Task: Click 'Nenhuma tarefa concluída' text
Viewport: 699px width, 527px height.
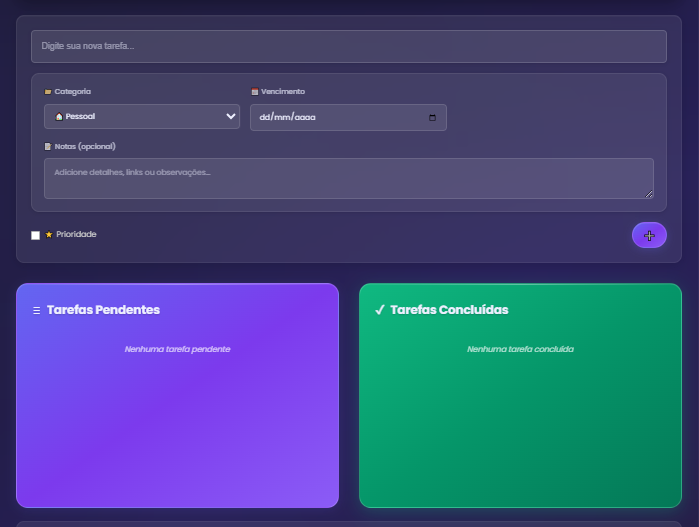Action: pos(520,349)
